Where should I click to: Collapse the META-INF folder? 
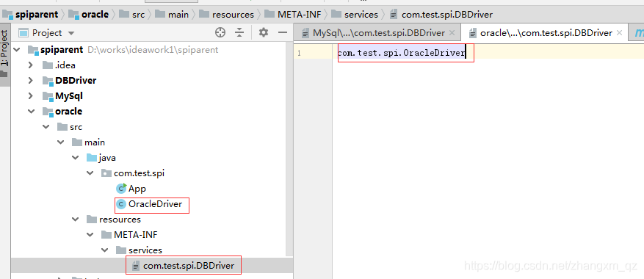[x=90, y=235]
